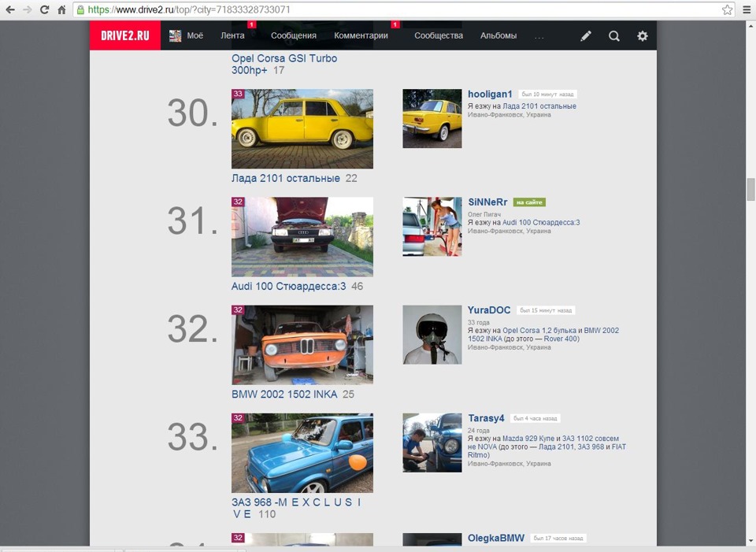Image resolution: width=756 pixels, height=552 pixels.
Task: Open the Audi 100 car photo
Action: pyautogui.click(x=302, y=237)
